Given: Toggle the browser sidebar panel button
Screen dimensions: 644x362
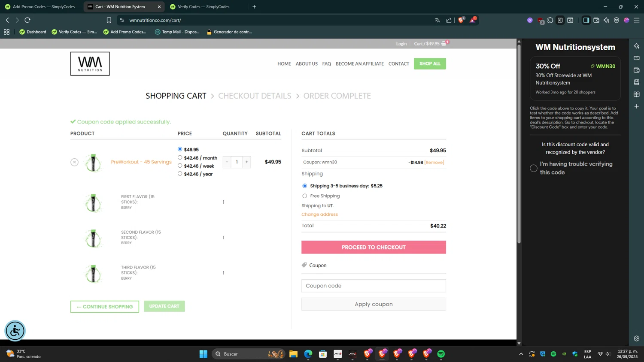Looking at the screenshot, I should tap(586, 20).
